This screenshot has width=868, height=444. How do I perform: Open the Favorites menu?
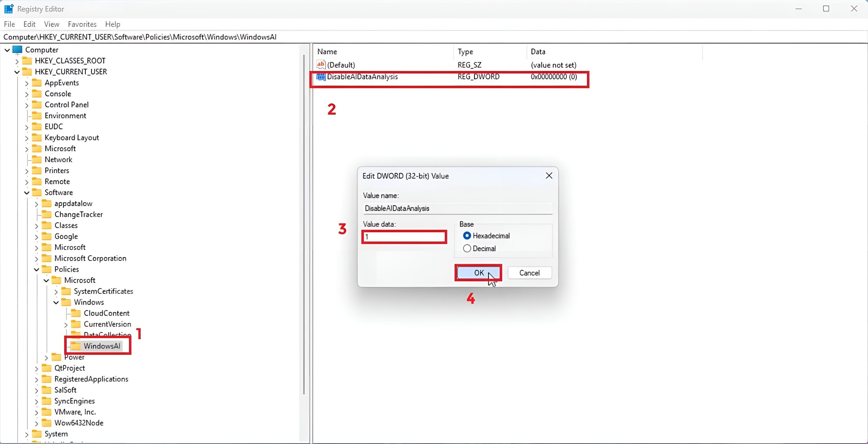pos(82,24)
